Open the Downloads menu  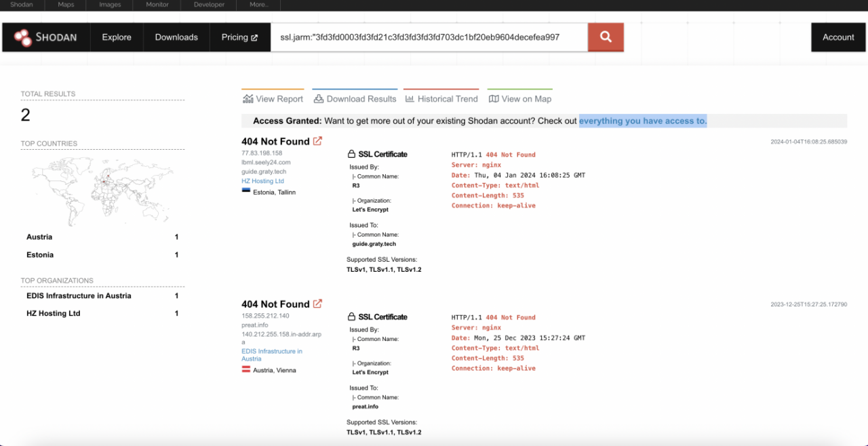[176, 37]
